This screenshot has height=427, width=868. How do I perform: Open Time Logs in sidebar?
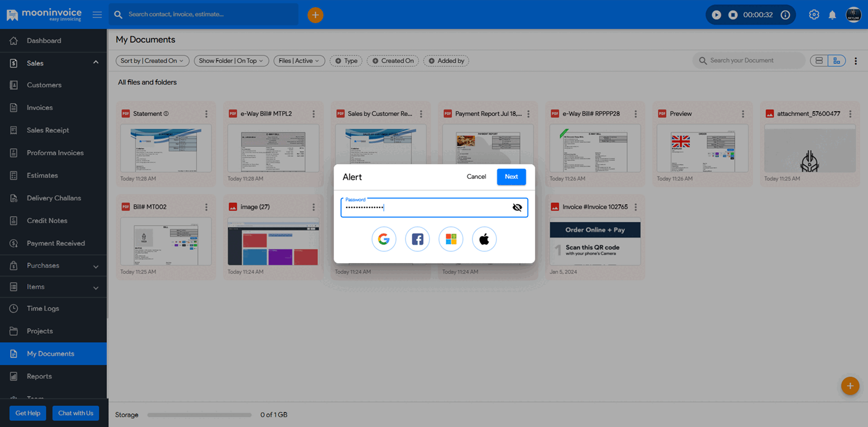[53, 308]
